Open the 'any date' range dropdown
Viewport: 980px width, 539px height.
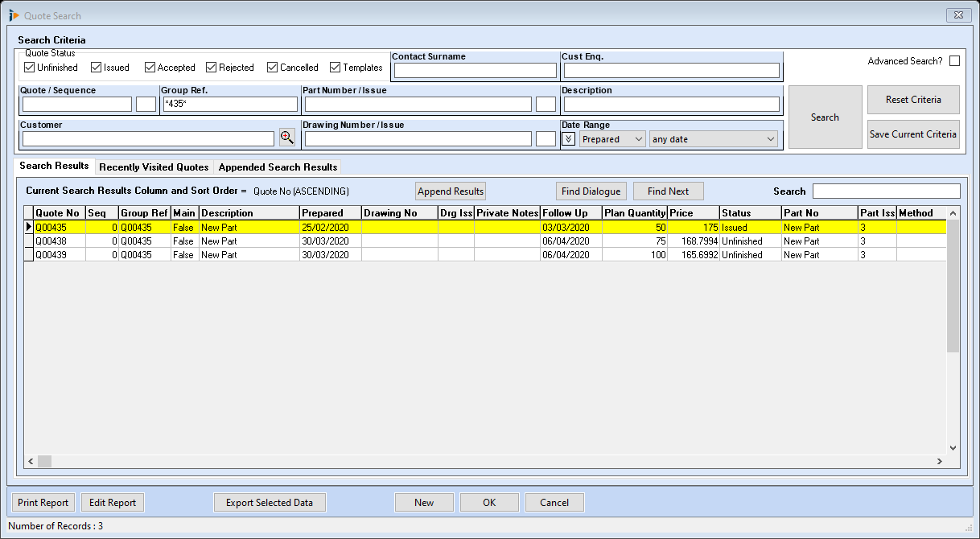coord(713,139)
